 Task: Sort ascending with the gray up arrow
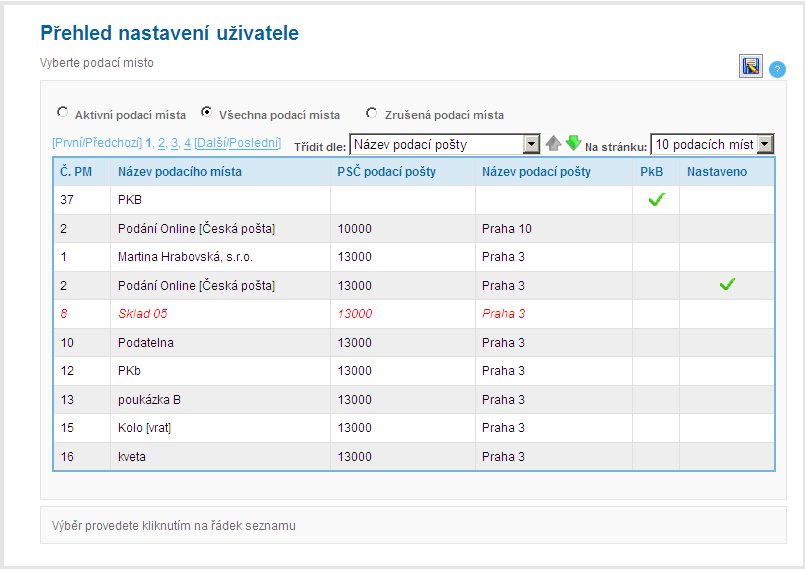point(553,144)
